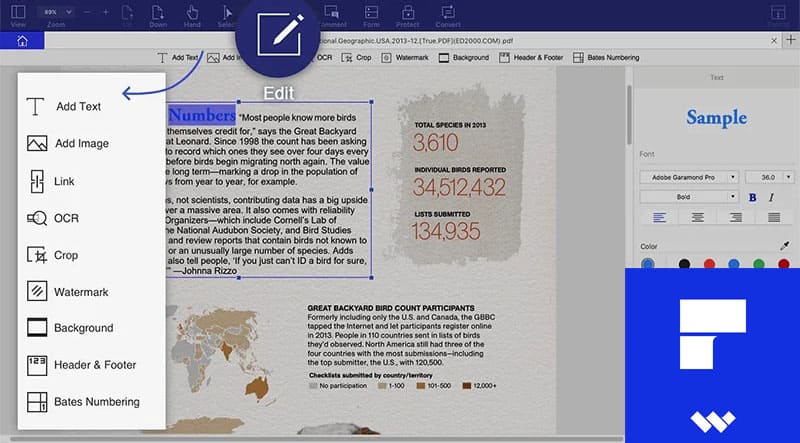Choose Background in the enlarged edit list
This screenshot has height=443, width=800.
[70, 328]
